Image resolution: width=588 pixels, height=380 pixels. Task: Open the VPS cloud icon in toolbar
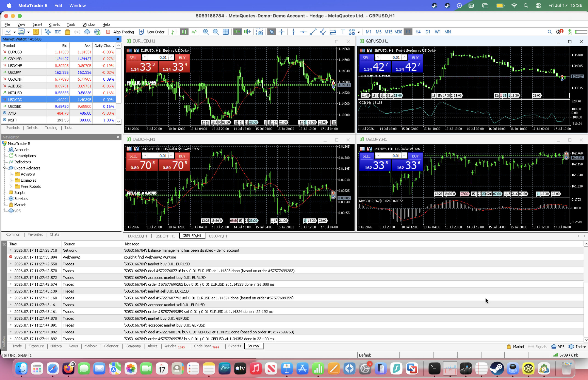[87, 32]
